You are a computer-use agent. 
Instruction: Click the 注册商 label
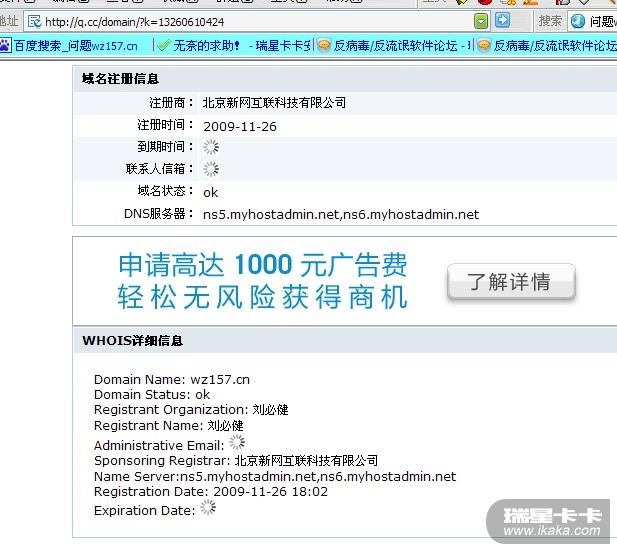point(172,103)
